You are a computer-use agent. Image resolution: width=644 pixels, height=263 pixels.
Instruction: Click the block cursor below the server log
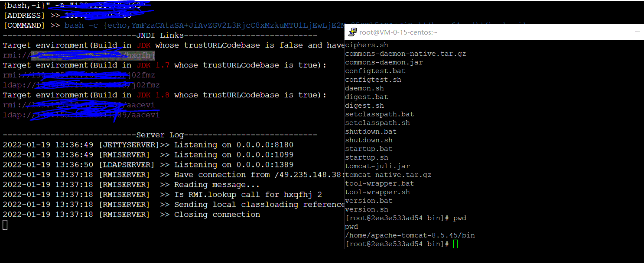pyautogui.click(x=5, y=225)
